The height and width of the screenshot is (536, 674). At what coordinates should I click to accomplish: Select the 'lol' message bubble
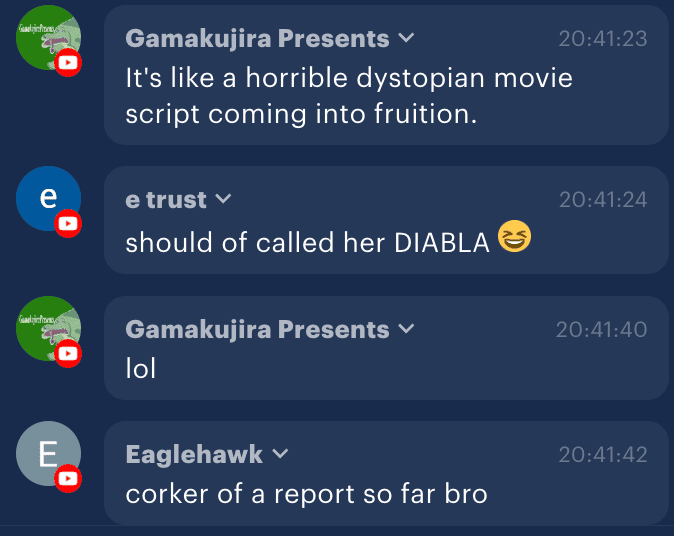click(x=386, y=348)
